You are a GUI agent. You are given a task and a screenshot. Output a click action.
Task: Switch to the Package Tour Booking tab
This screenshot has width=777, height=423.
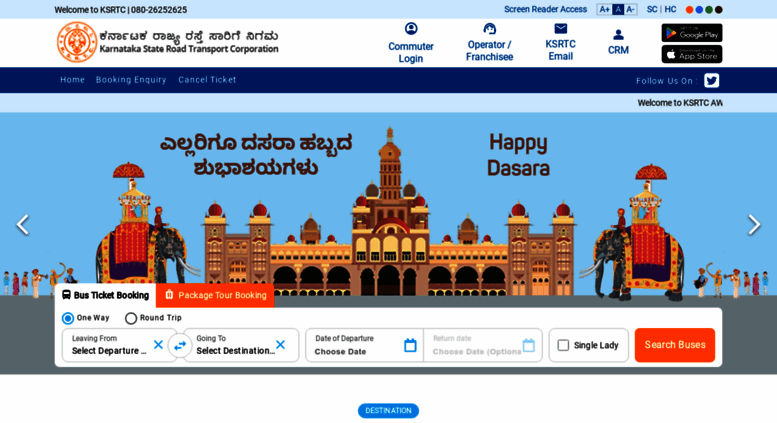pos(215,295)
